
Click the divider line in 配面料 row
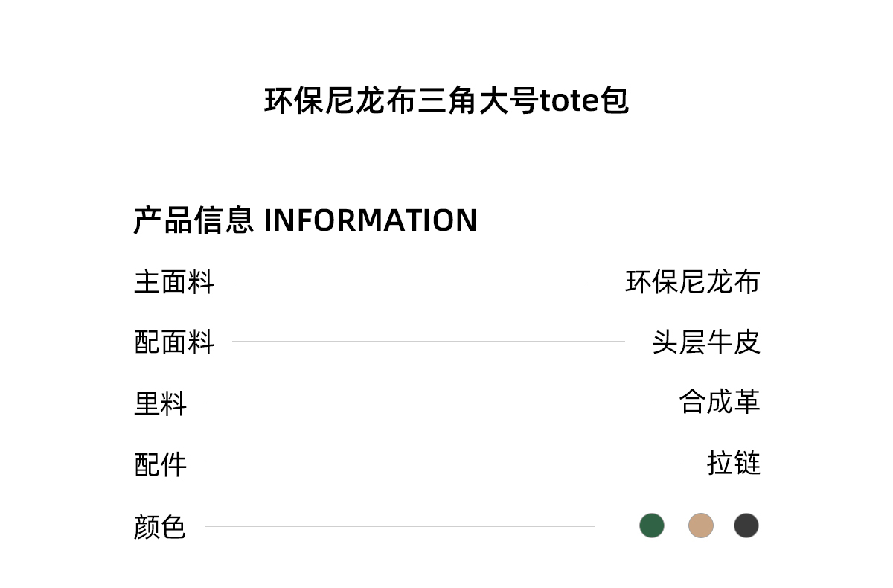click(x=428, y=342)
